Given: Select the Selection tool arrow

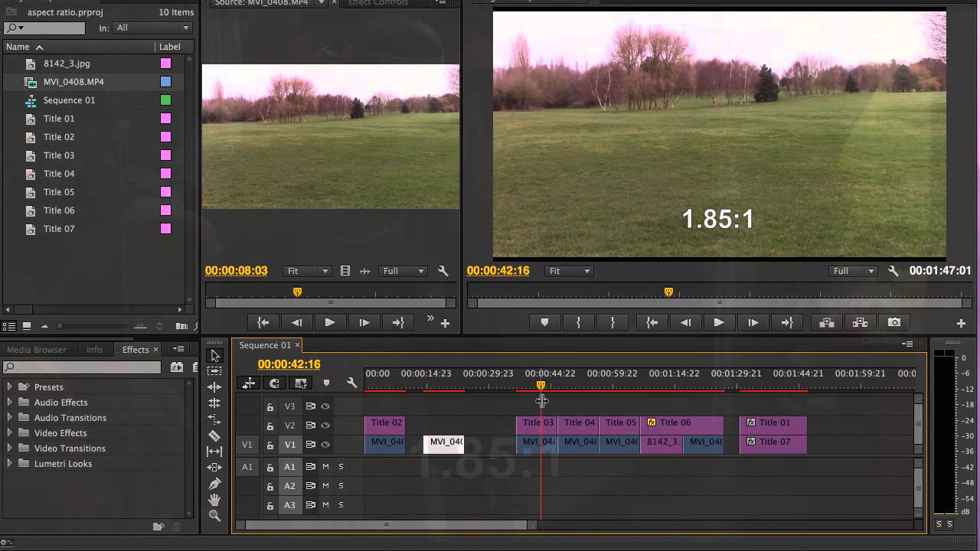Looking at the screenshot, I should pyautogui.click(x=214, y=356).
